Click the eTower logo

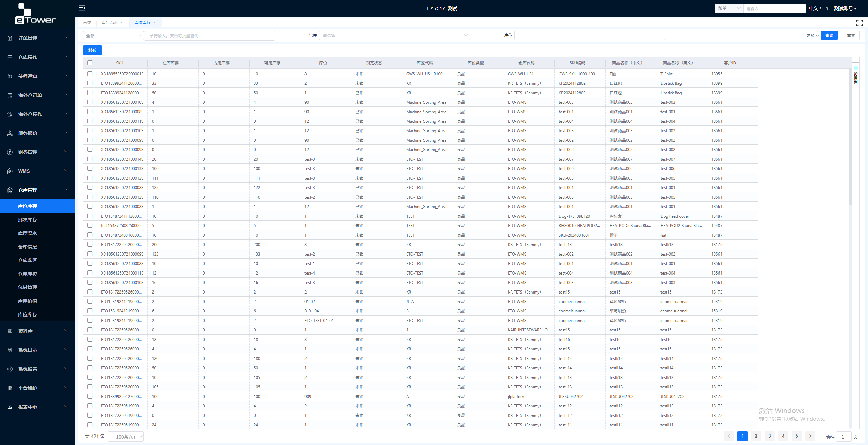pyautogui.click(x=35, y=14)
